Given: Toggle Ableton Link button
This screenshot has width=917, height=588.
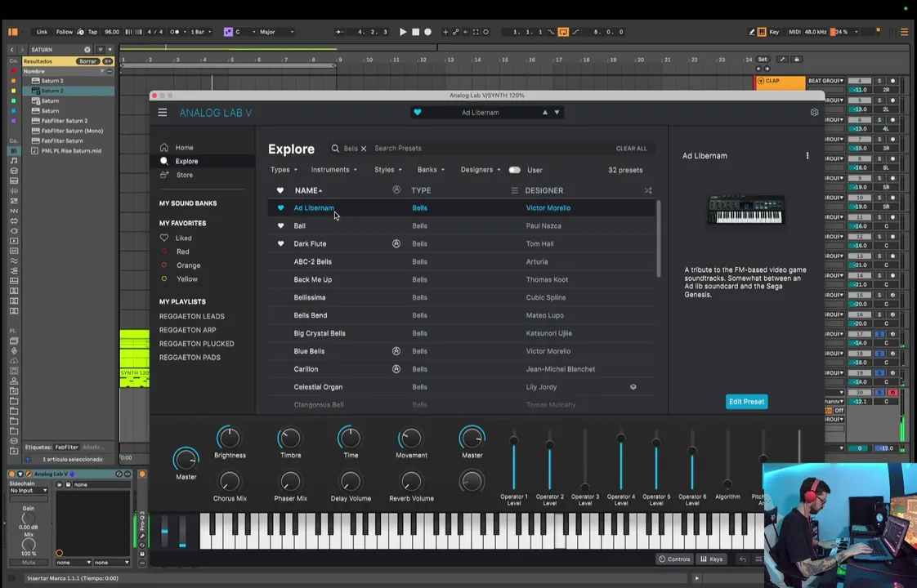Looking at the screenshot, I should [42, 32].
